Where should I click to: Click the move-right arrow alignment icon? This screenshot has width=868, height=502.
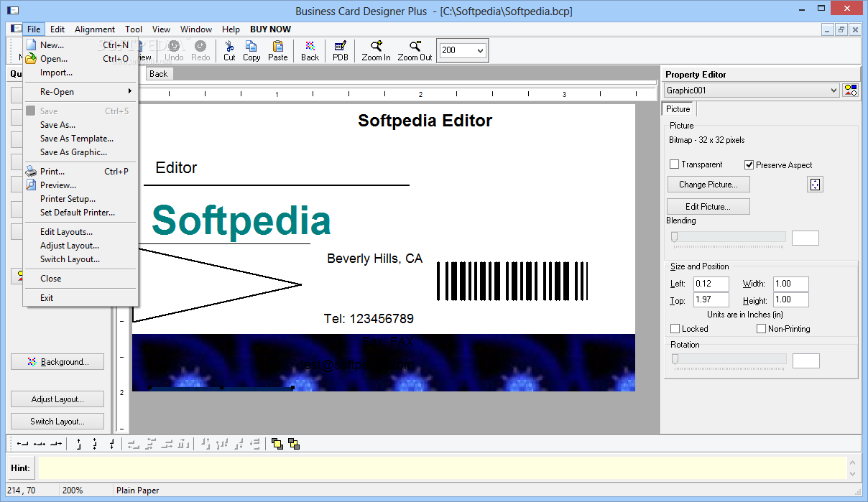pos(56,444)
